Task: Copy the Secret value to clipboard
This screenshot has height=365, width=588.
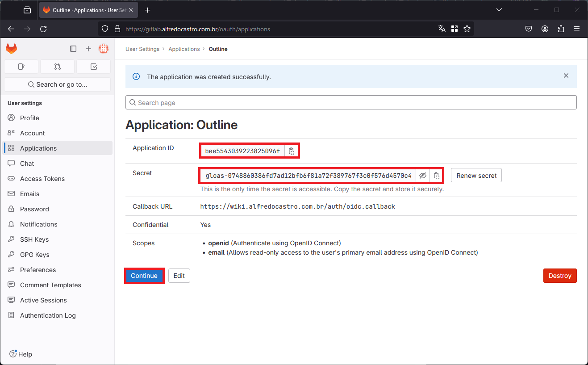Action: click(437, 176)
